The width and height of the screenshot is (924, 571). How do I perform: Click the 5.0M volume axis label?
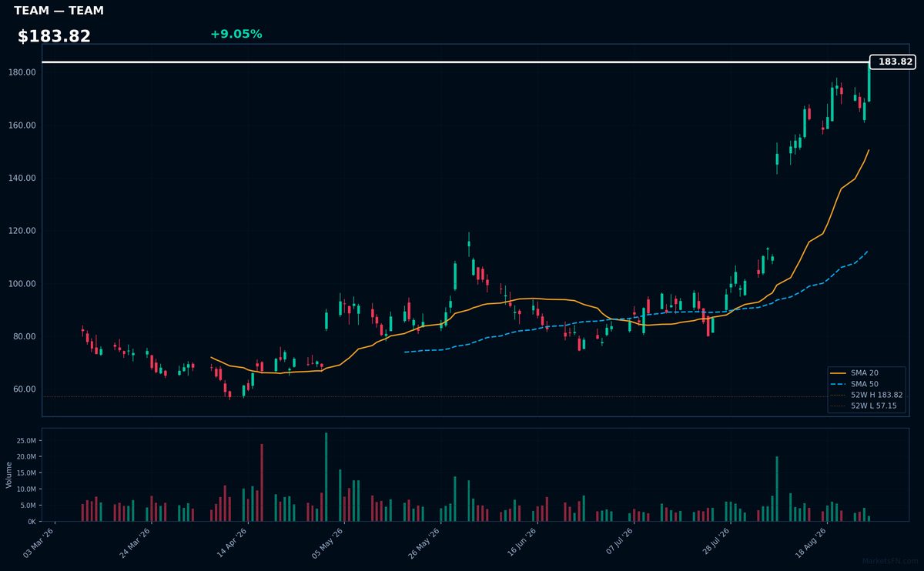tap(27, 506)
